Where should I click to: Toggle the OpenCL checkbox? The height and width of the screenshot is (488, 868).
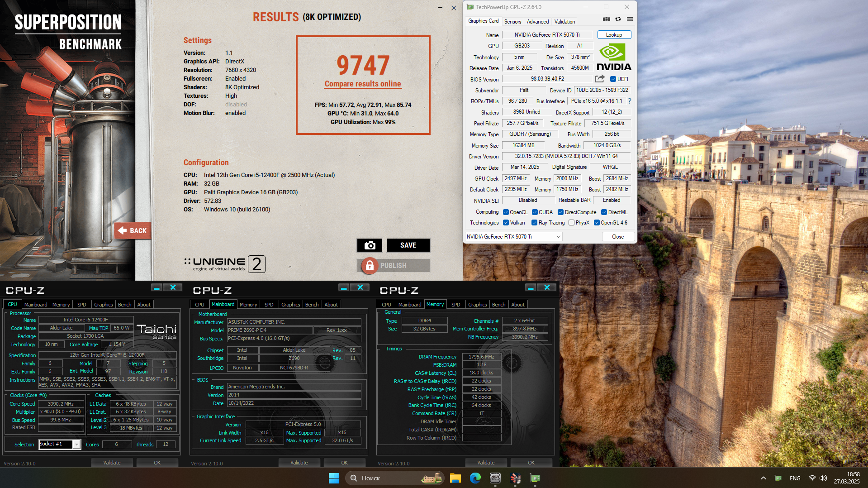click(x=506, y=212)
